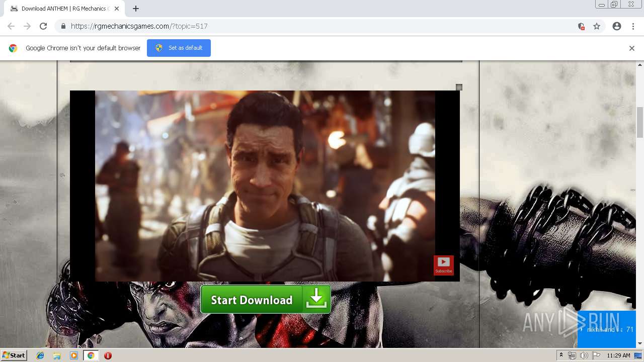Open Chrome three-dot menu

pyautogui.click(x=633, y=26)
